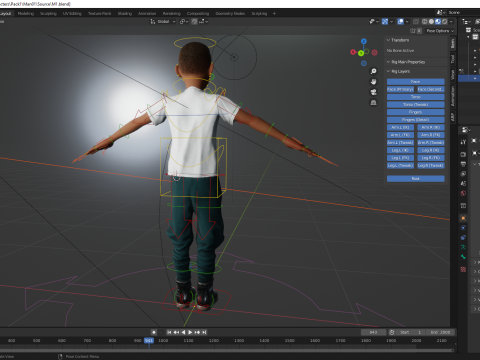The height and width of the screenshot is (360, 480).
Task: Open View Layer properties tab icon
Action: pyautogui.click(x=463, y=174)
